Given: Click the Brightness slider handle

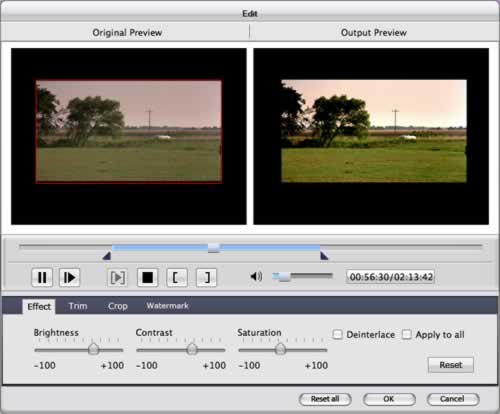Looking at the screenshot, I should [93, 349].
